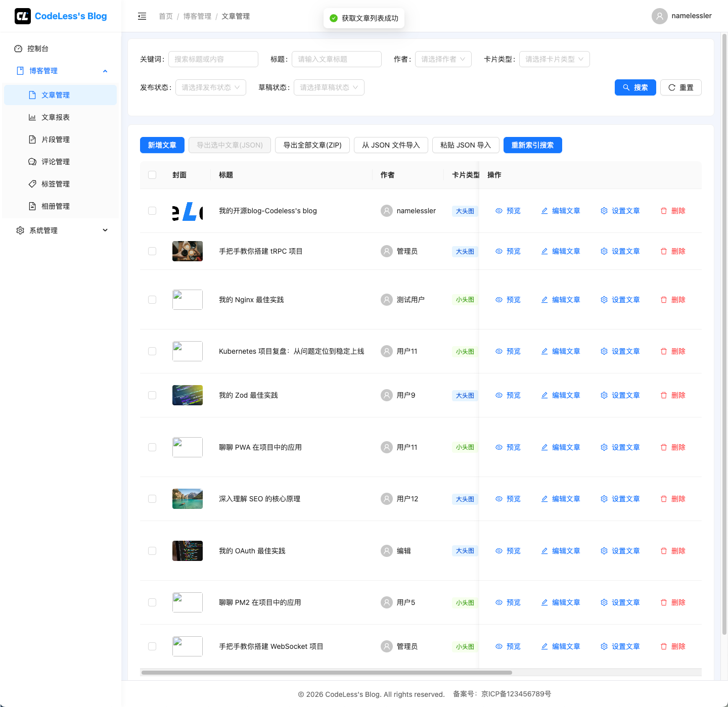Open the 作者 author dropdown
The image size is (728, 707).
443,59
